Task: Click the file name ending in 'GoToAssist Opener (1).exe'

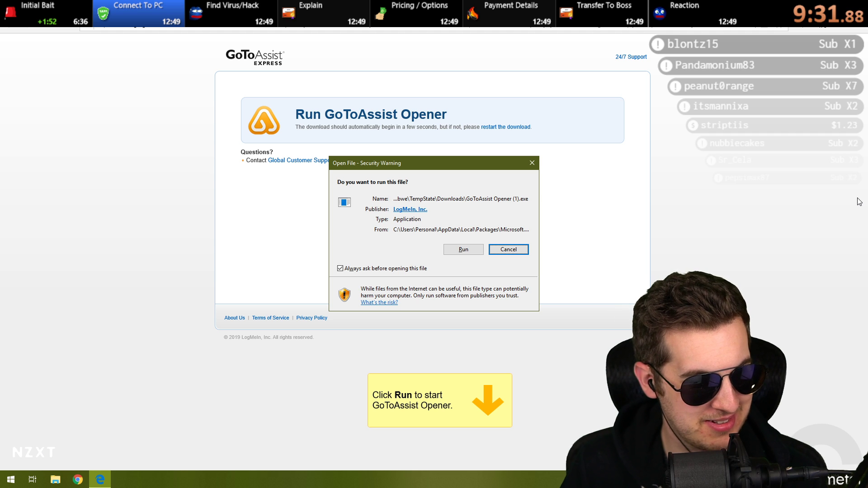Action: point(461,199)
